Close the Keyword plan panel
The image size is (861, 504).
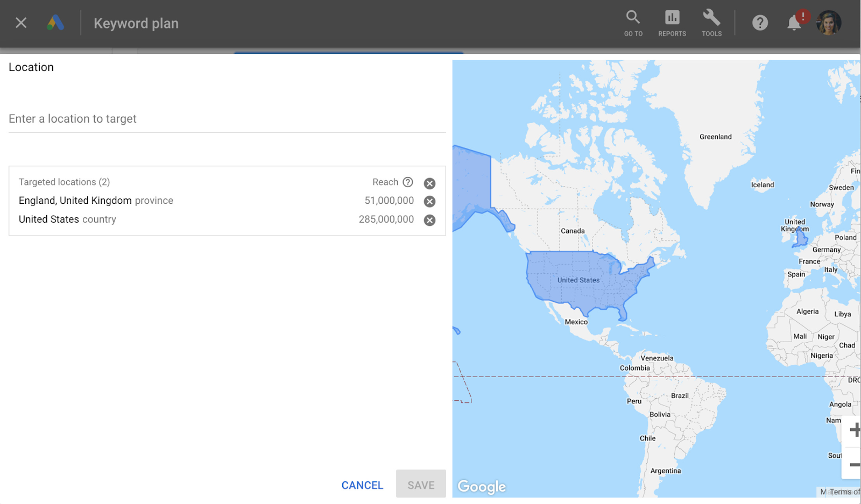point(21,23)
